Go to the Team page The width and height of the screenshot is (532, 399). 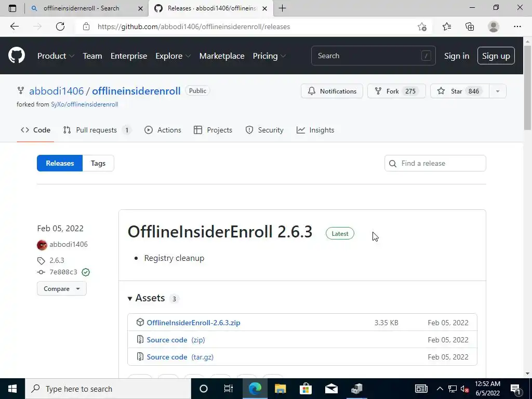[x=92, y=56]
